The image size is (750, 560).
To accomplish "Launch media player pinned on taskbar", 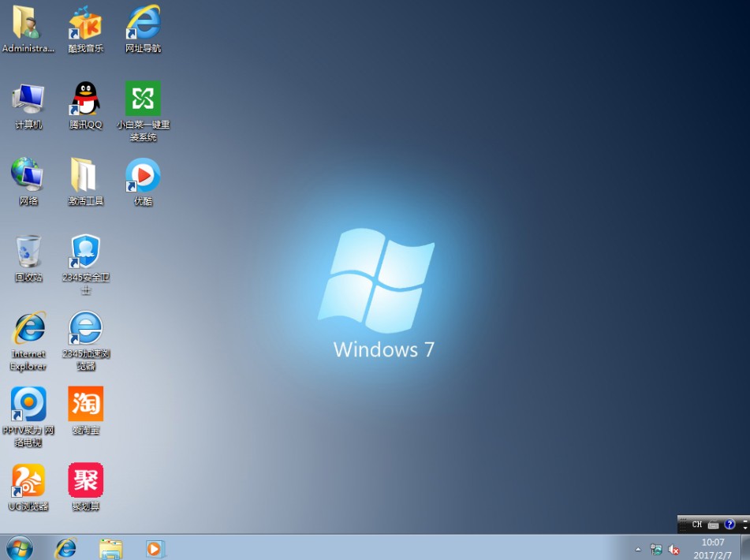I will click(155, 548).
